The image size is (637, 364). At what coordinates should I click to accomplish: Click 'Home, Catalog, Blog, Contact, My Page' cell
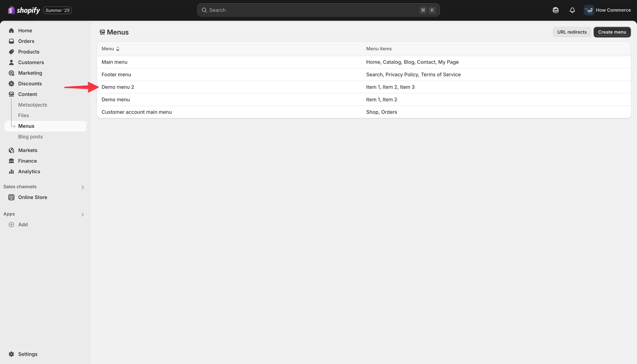coord(412,62)
